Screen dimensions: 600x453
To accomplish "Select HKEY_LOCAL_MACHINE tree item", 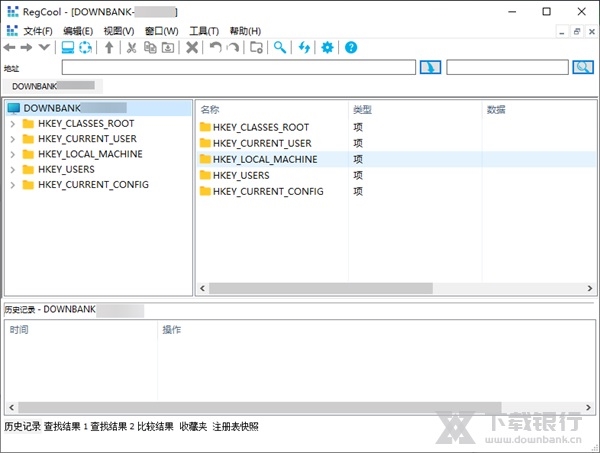I will point(90,154).
